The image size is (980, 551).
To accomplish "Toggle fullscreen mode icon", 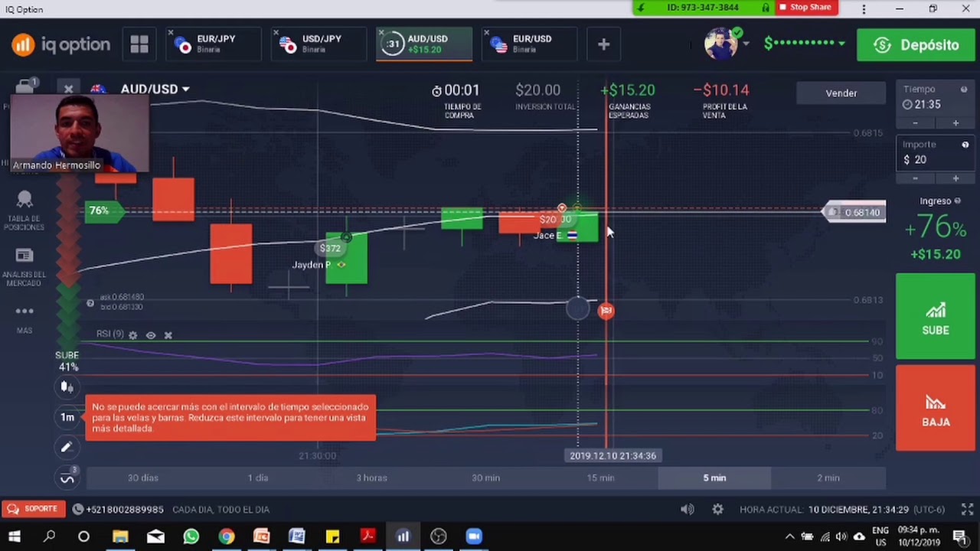I will [x=967, y=509].
